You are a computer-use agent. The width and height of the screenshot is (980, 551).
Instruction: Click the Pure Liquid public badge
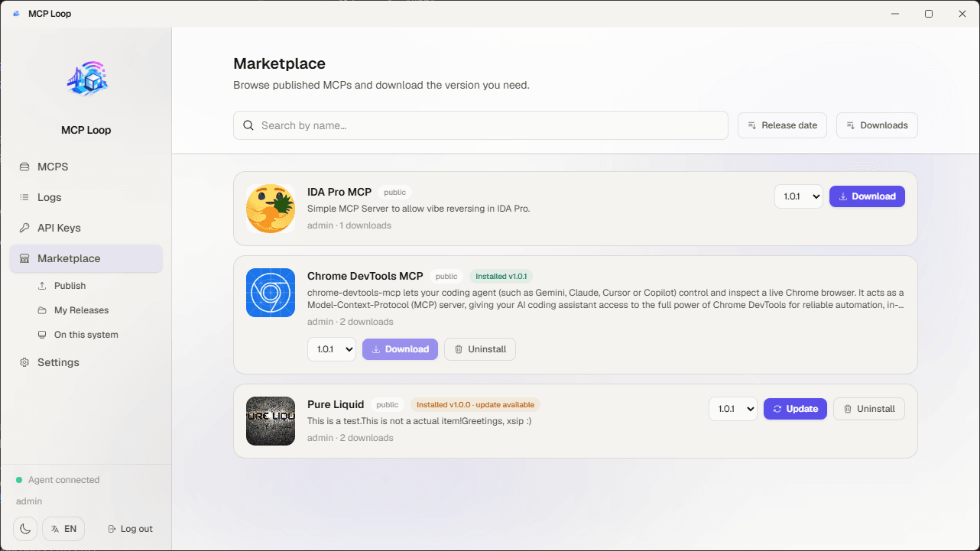point(388,405)
